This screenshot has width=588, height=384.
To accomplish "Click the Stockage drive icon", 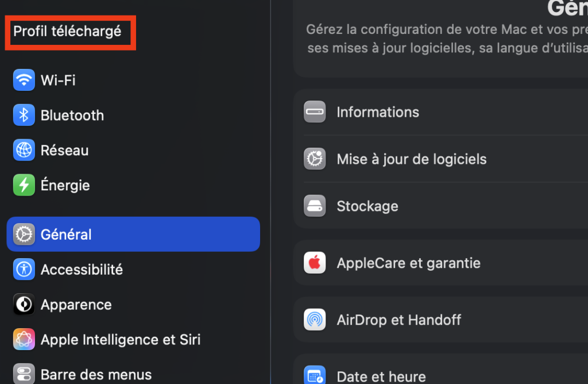I will tap(315, 206).
